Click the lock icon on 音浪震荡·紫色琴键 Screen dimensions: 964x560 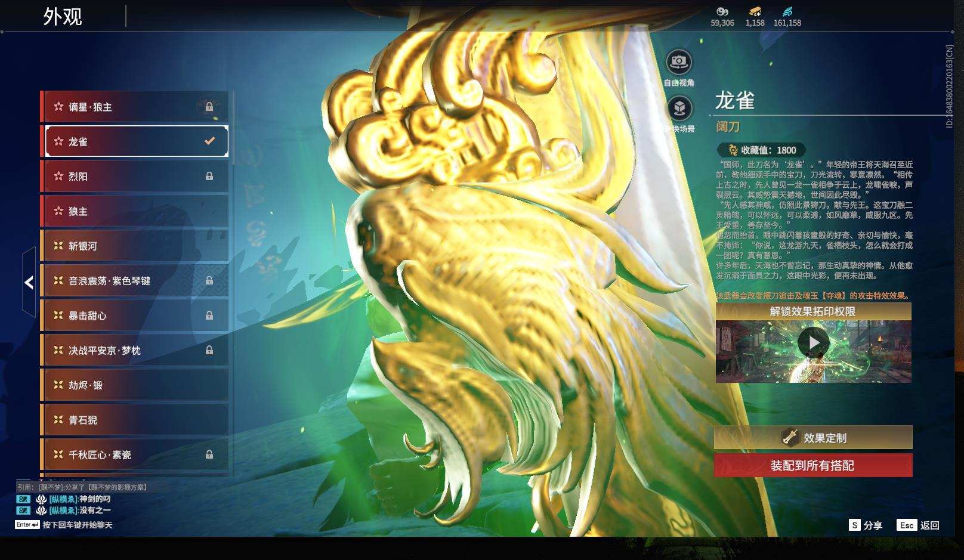(x=209, y=280)
